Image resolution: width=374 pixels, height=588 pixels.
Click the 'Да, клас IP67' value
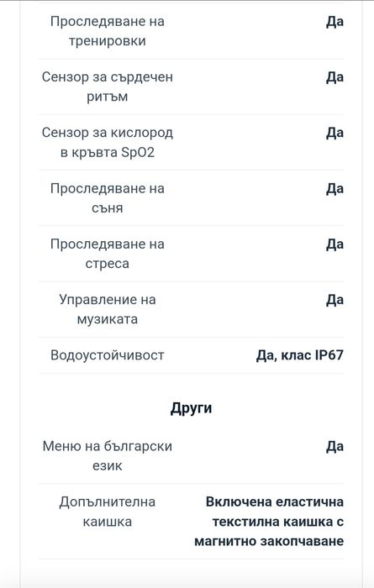click(x=300, y=354)
